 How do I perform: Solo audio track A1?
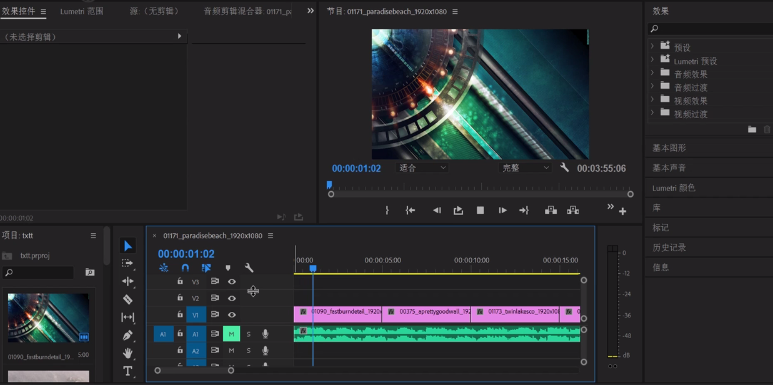click(x=248, y=334)
